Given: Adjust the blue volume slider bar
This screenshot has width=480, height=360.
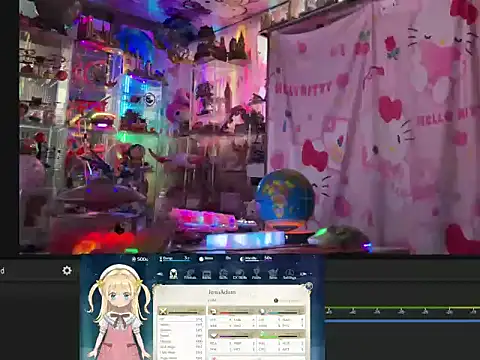Looking at the screenshot, I should (x=403, y=321).
